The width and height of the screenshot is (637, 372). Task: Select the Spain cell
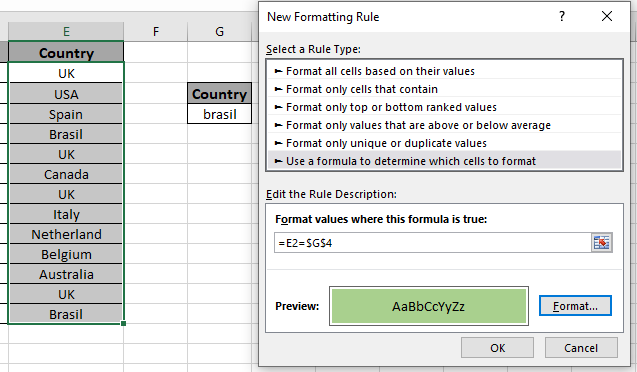[x=66, y=115]
